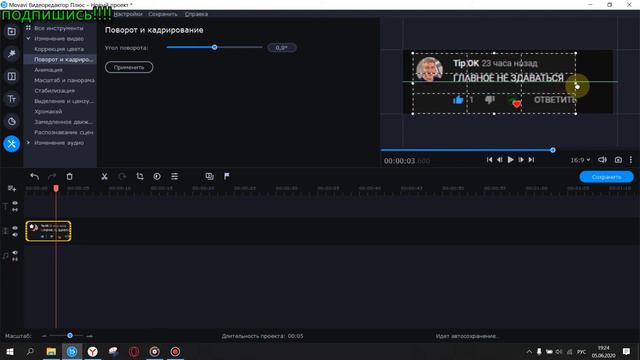Open the Справка menu
This screenshot has height=360, width=640.
[196, 14]
